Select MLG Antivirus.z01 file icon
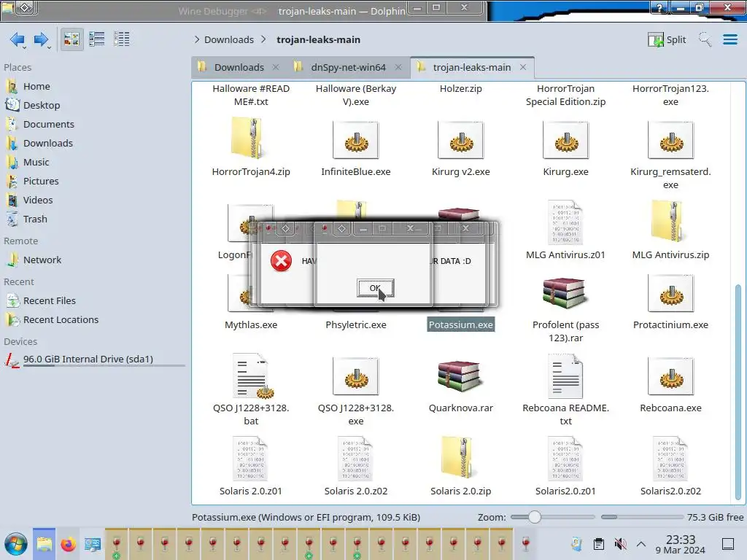The image size is (747, 560). point(565,222)
